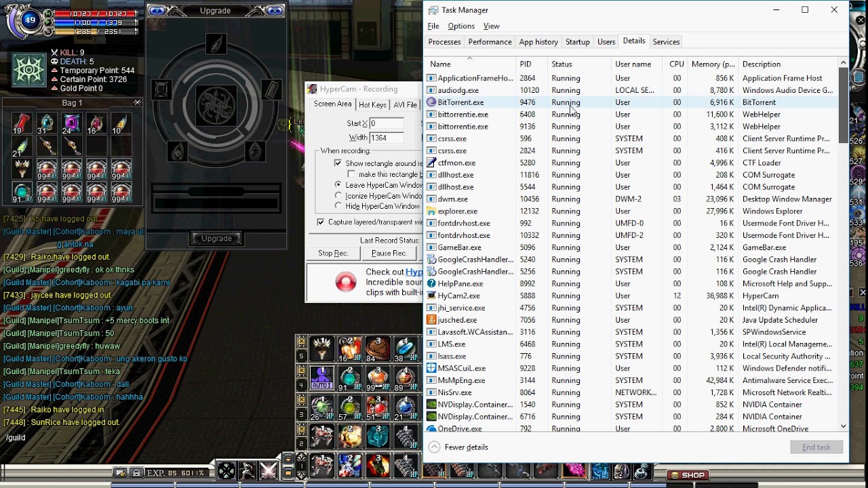Sort processes by the PID column header
This screenshot has height=488, width=868.
[x=531, y=64]
